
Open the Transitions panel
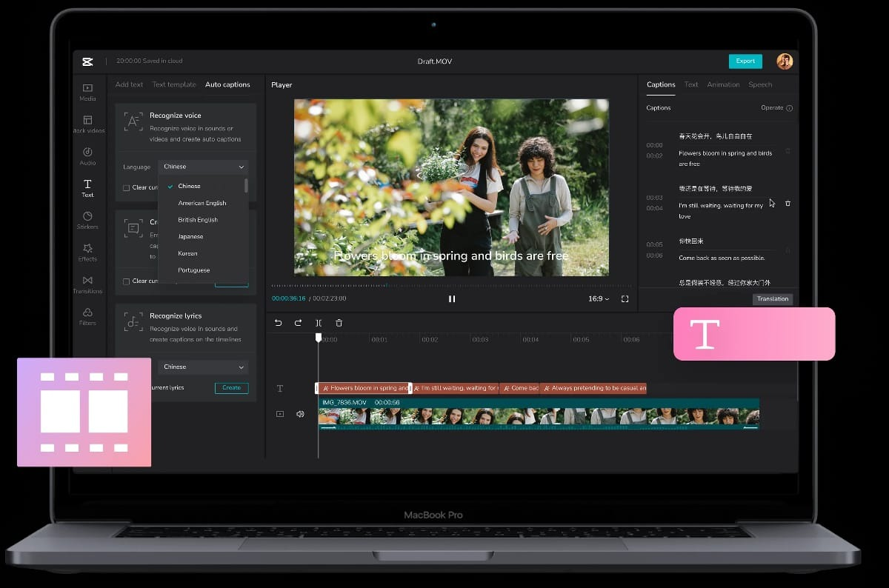pyautogui.click(x=87, y=284)
